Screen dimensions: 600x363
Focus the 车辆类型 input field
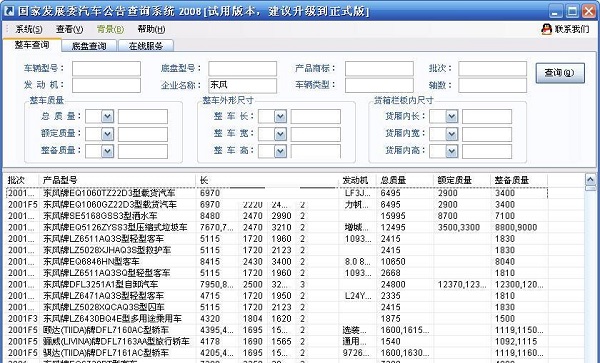pos(379,85)
